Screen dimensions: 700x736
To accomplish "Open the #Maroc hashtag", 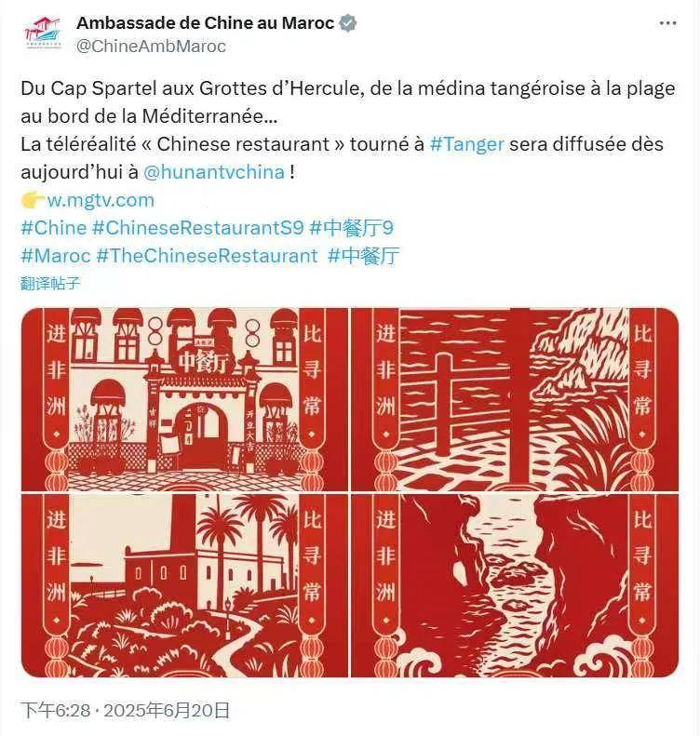I will click(x=56, y=256).
